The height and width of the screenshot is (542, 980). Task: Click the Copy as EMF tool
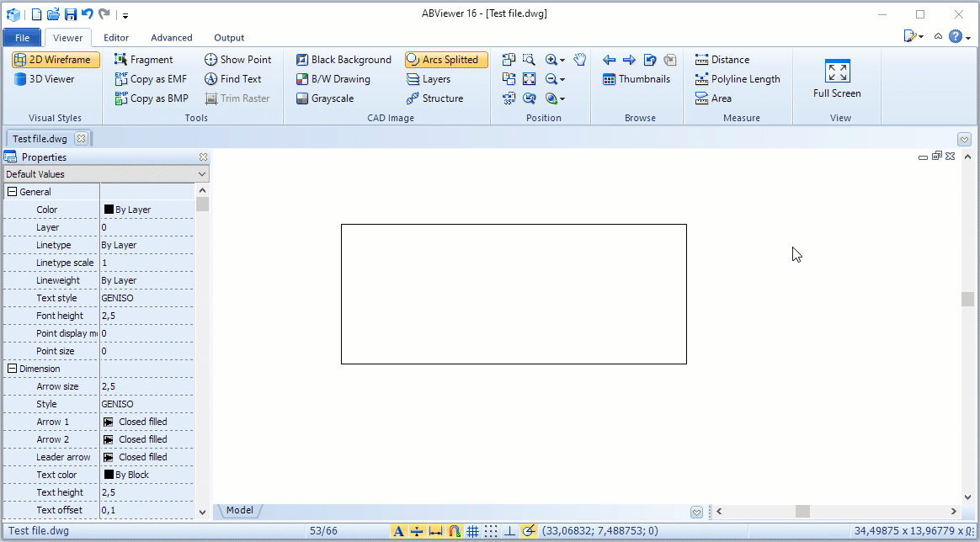click(152, 78)
